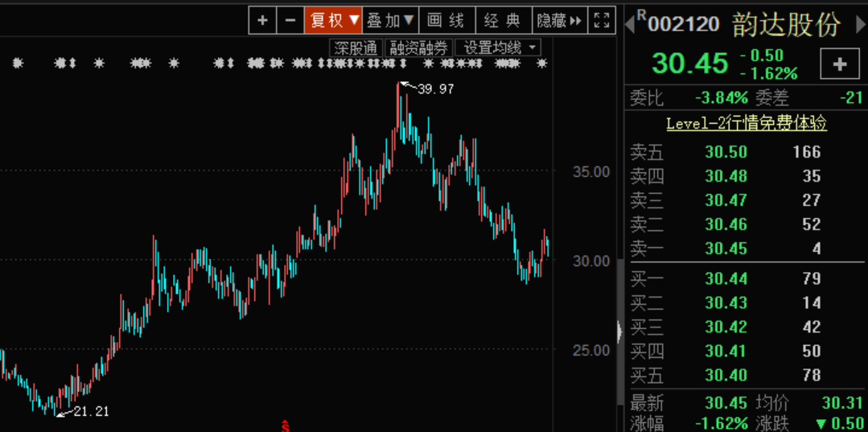The height and width of the screenshot is (432, 868).
Task: Click the red S marker at chart bottom
Action: [x=285, y=426]
